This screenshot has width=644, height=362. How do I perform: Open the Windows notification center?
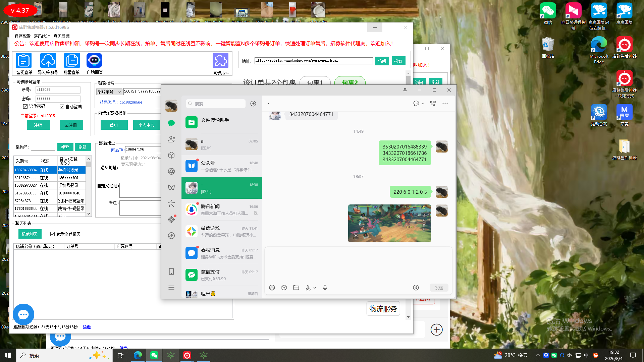coord(633,355)
